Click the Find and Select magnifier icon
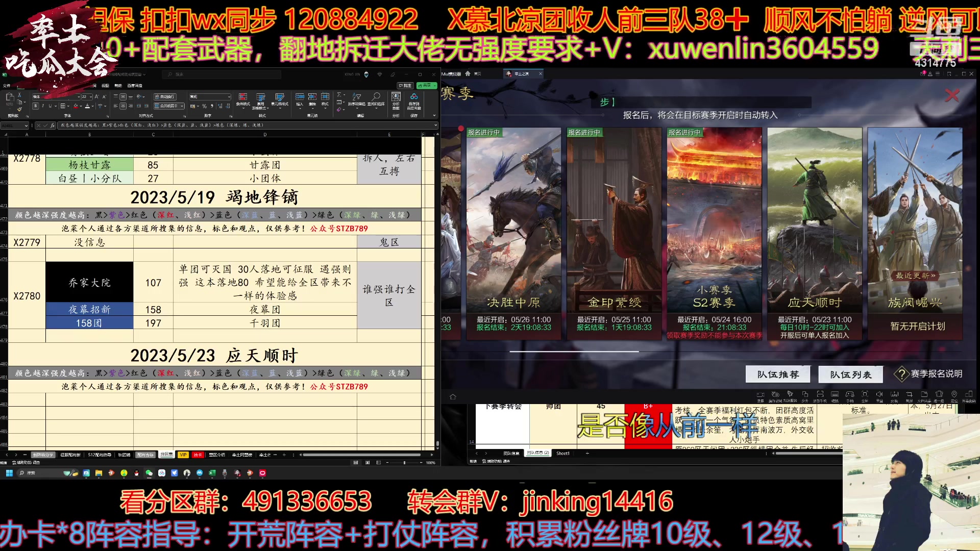 coord(376,100)
